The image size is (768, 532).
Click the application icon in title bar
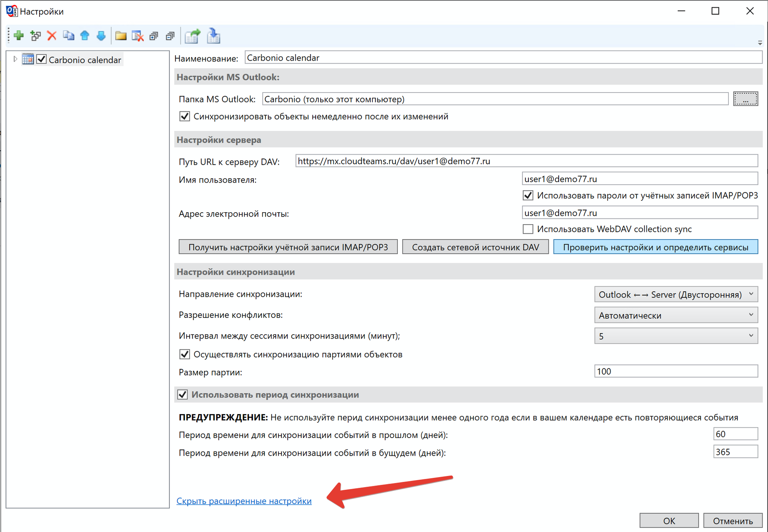[12, 11]
